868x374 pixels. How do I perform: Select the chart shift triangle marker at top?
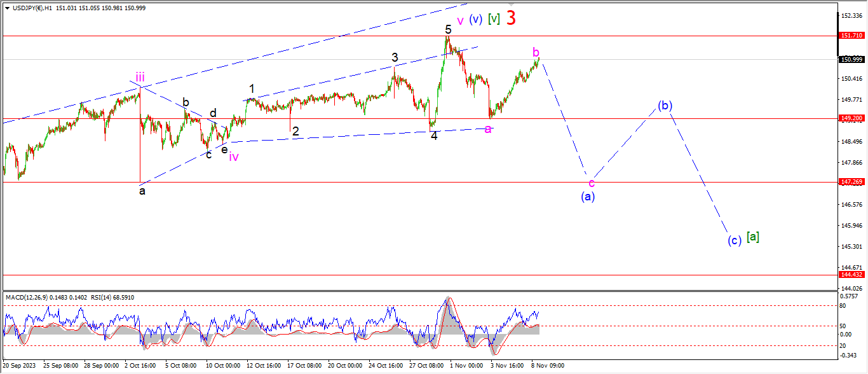[x=510, y=5]
